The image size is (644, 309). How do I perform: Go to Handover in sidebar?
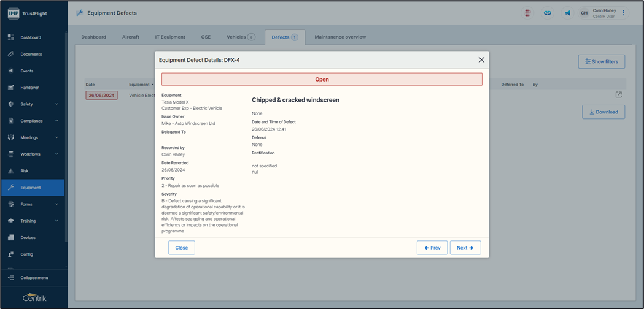coord(29,88)
